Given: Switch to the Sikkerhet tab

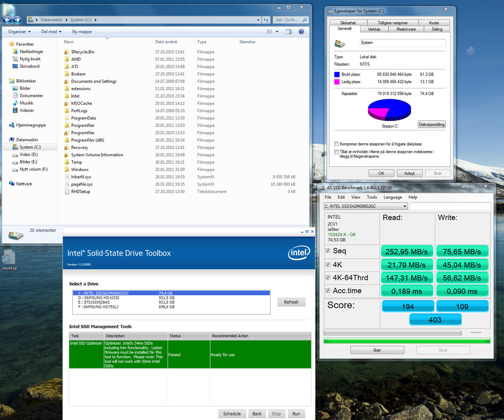Looking at the screenshot, I should point(348,23).
